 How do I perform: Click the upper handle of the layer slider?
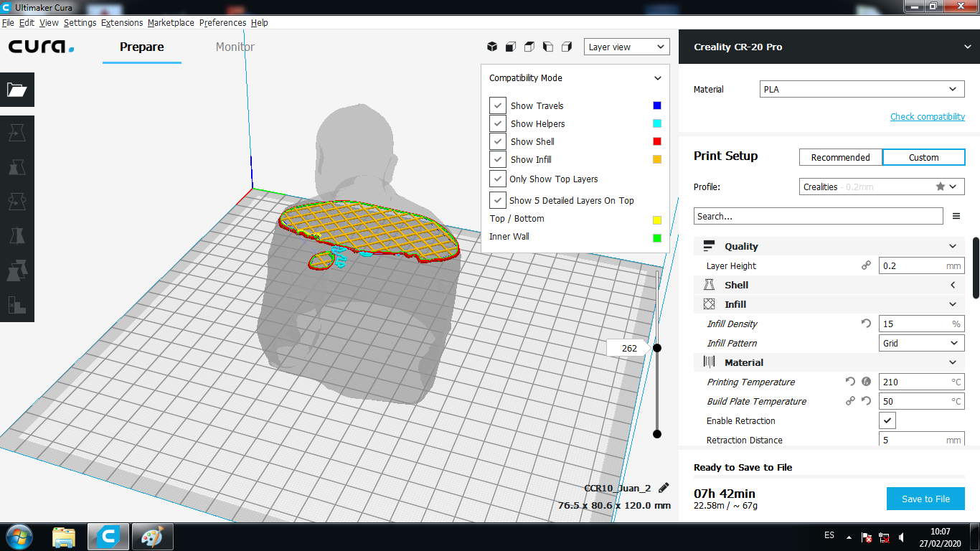pyautogui.click(x=657, y=348)
